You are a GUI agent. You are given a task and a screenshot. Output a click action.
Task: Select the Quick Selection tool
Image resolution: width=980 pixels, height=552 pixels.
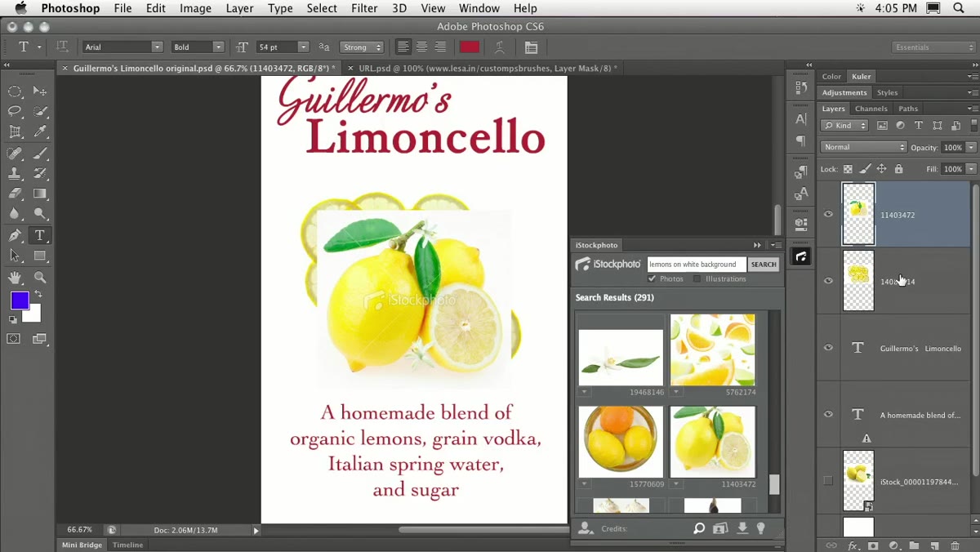(x=40, y=112)
